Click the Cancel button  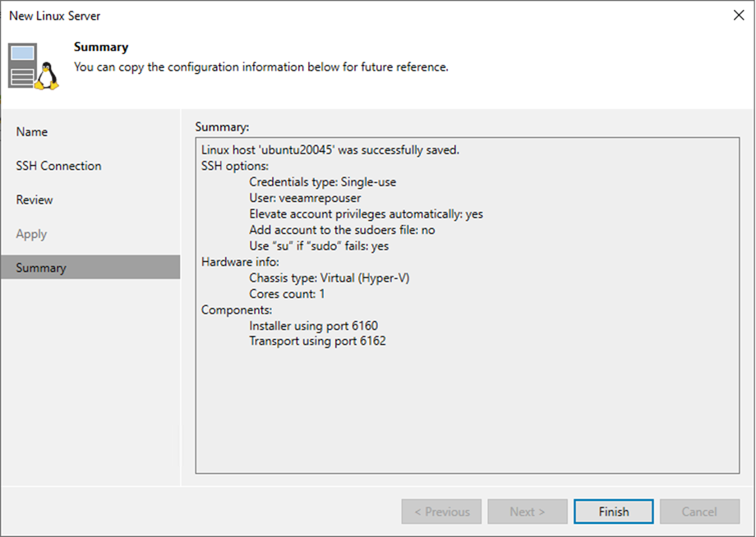pyautogui.click(x=699, y=512)
